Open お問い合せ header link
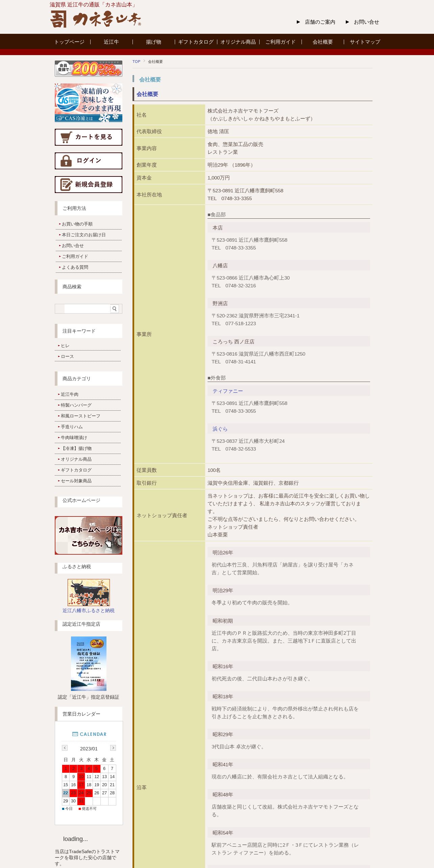Viewport: 434px width, 868px height. [x=366, y=22]
